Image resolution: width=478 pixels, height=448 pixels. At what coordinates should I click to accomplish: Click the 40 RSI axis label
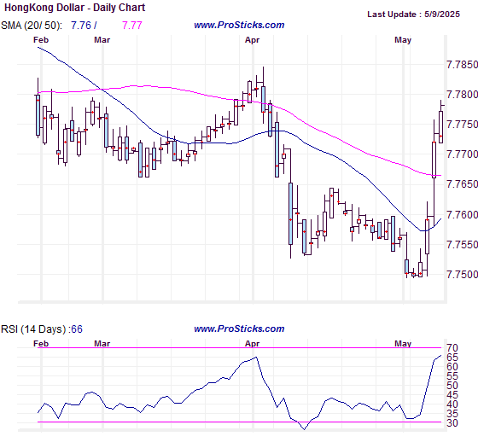tap(452, 404)
